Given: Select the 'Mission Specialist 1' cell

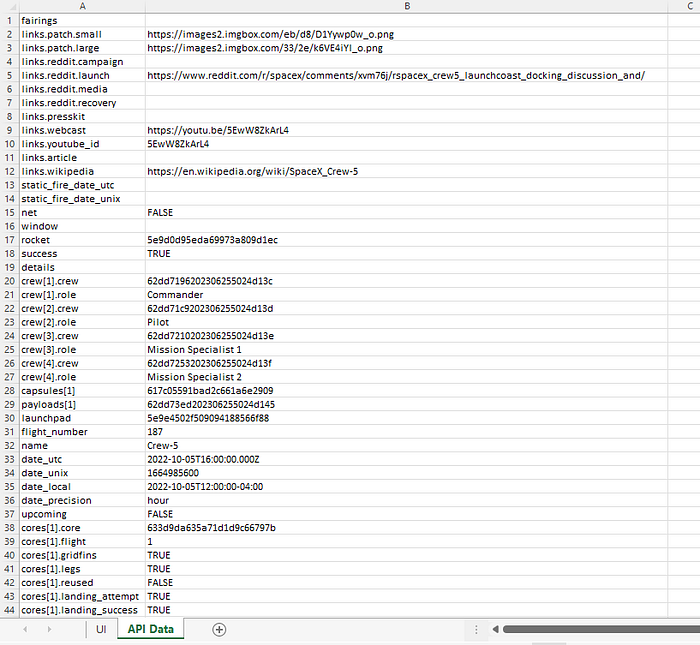Looking at the screenshot, I should 407,350.
